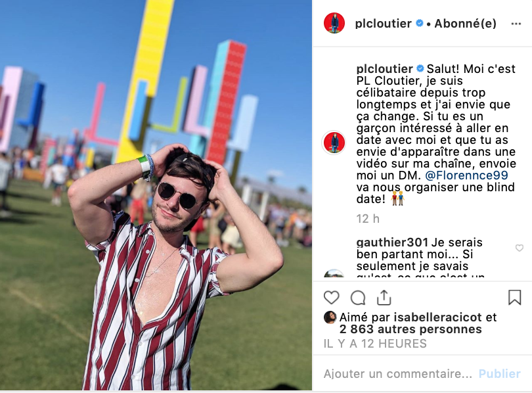Image resolution: width=532 pixels, height=393 pixels.
Task: Click the plcloutier profile avatar in header
Action: click(334, 23)
